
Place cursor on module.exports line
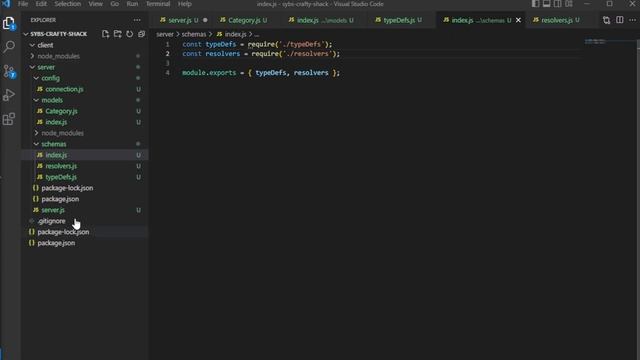(x=261, y=73)
